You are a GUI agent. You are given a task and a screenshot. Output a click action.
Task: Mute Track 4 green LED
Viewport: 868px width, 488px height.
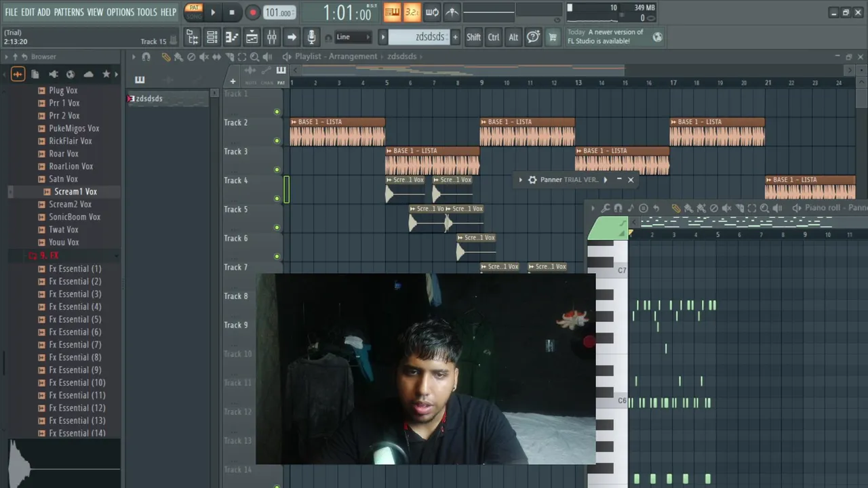click(x=277, y=199)
